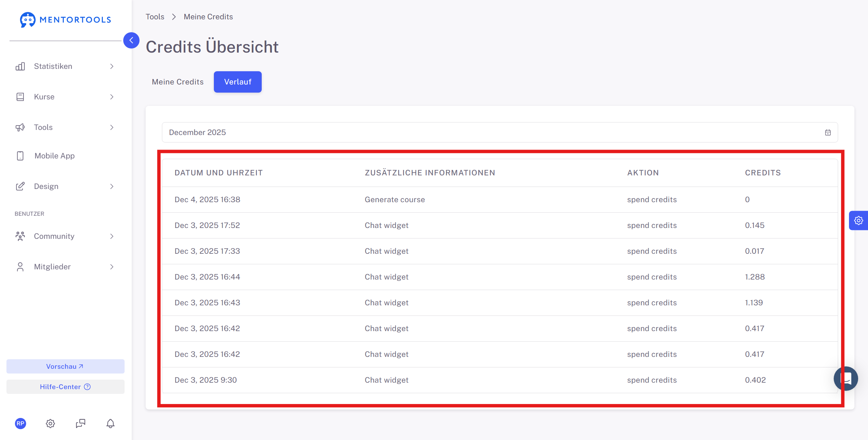868x440 pixels.
Task: Expand the Tools menu chevron
Action: [x=112, y=127]
